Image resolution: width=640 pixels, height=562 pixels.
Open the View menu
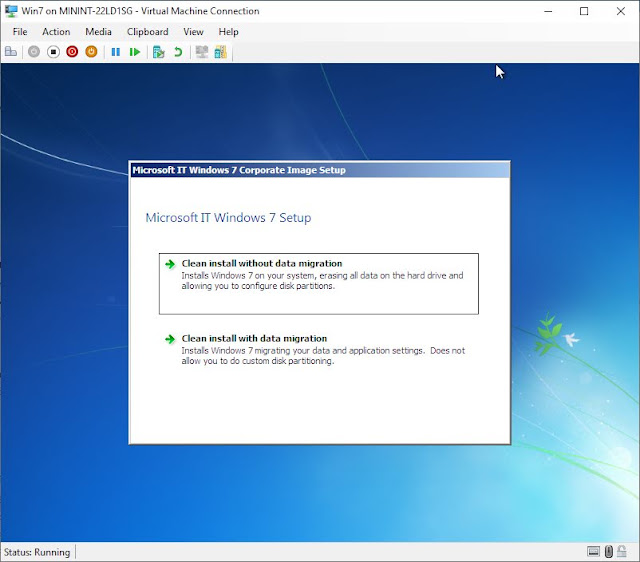[193, 32]
